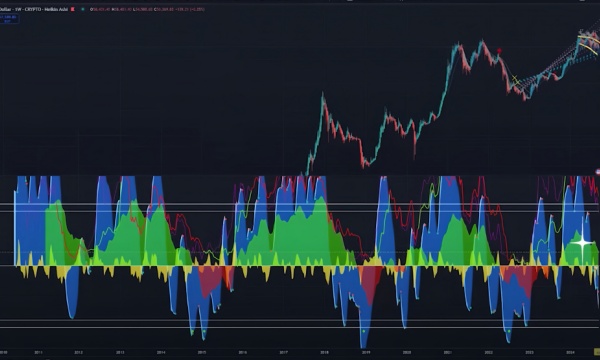Select the red dot marker on 2022 price peak

pyautogui.click(x=499, y=50)
